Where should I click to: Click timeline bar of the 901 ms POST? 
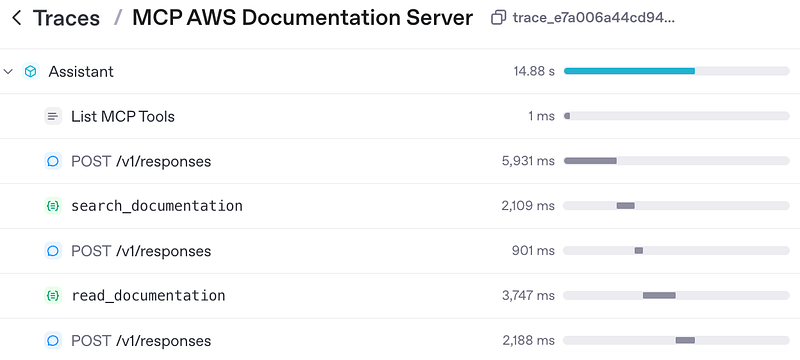(639, 251)
